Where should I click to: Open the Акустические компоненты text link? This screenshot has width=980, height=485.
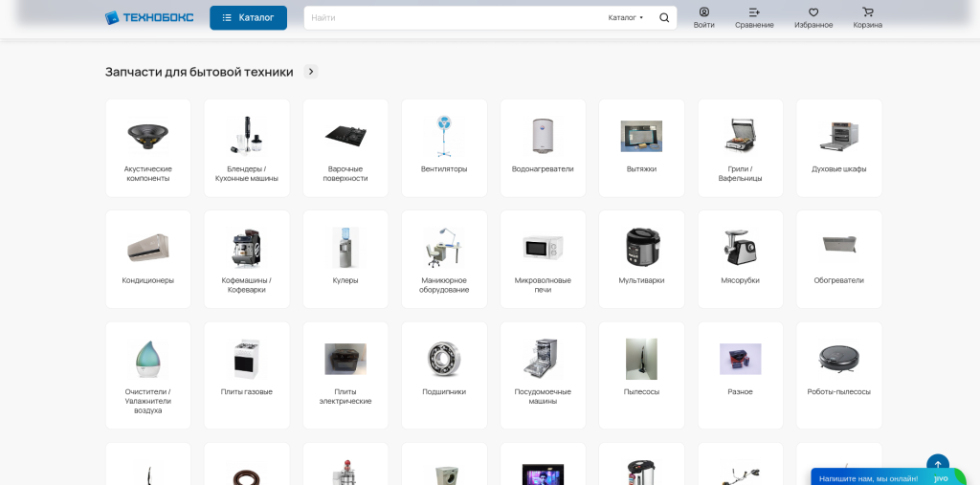tap(148, 174)
